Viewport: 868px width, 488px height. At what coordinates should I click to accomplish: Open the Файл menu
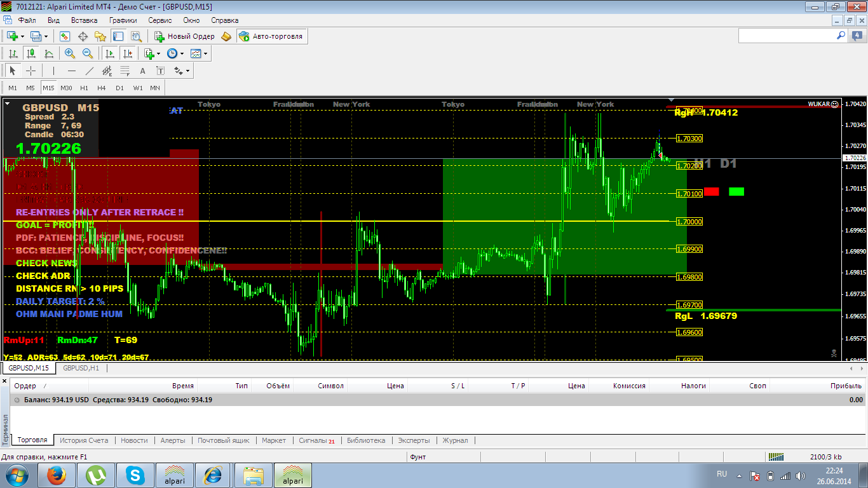27,20
